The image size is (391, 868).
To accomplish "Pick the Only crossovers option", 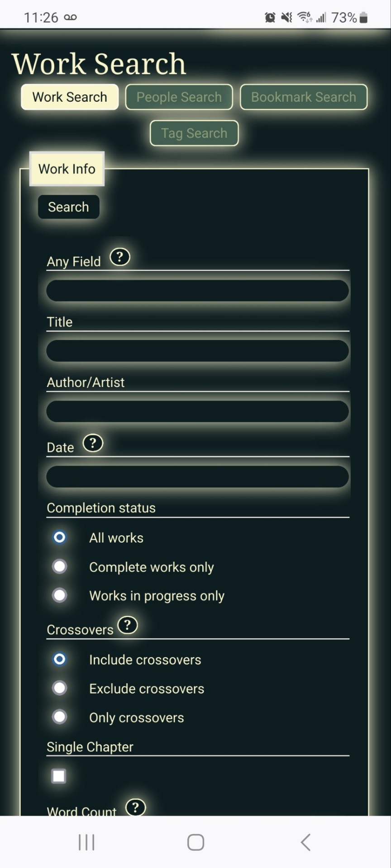I will click(x=60, y=717).
